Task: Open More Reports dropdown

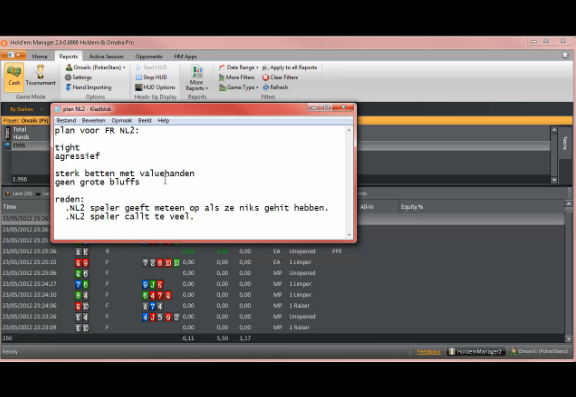Action: [197, 78]
